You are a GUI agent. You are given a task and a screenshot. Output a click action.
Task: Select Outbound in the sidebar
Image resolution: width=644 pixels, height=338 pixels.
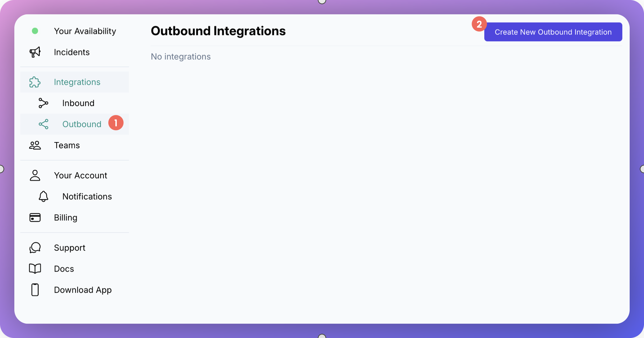tap(74, 124)
